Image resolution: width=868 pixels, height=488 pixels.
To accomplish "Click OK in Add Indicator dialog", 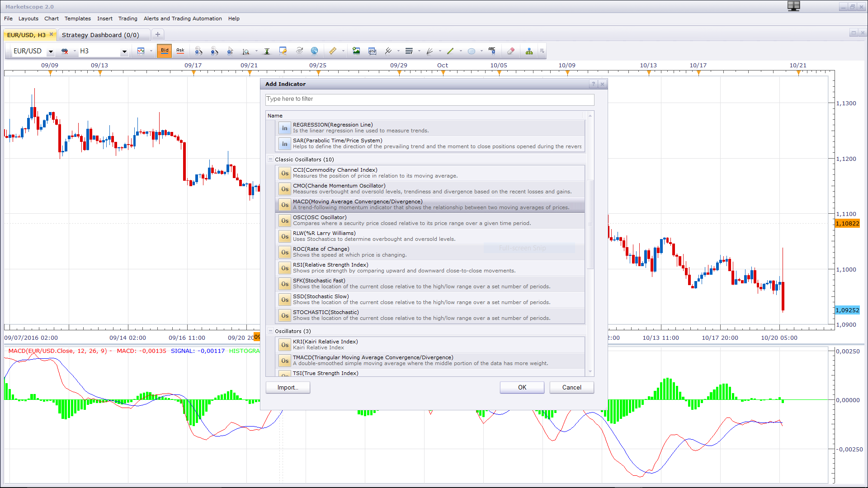I will [x=522, y=387].
